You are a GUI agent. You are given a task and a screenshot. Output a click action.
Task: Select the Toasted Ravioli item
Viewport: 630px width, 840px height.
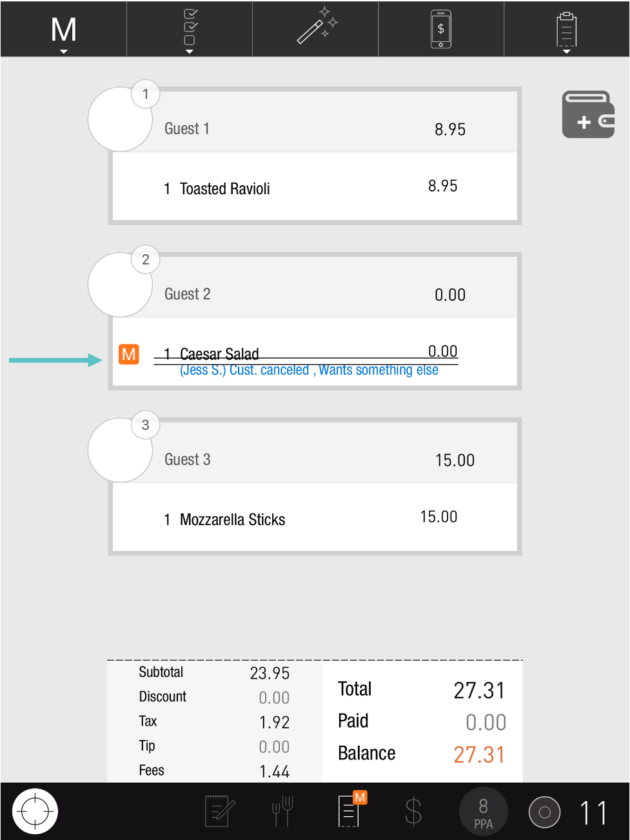(x=224, y=189)
